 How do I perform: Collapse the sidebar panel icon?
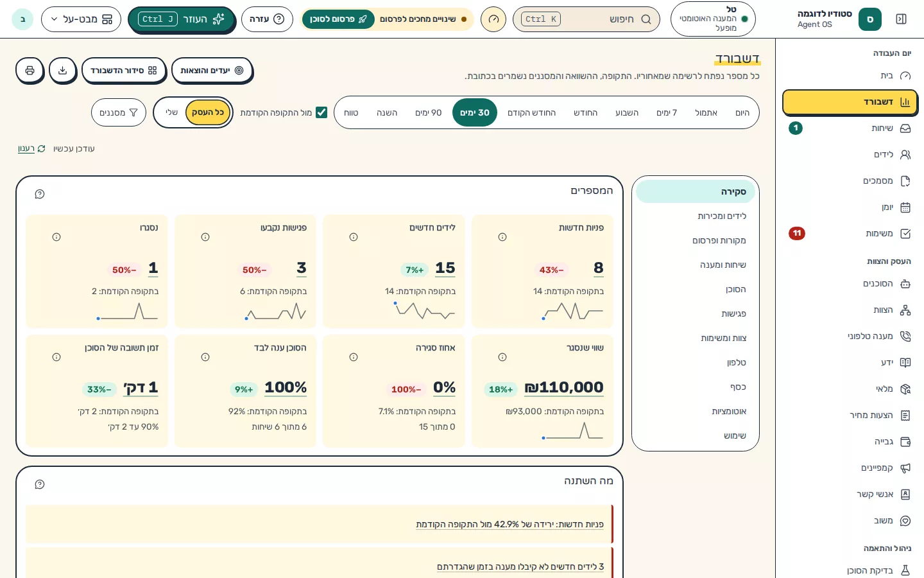point(901,19)
